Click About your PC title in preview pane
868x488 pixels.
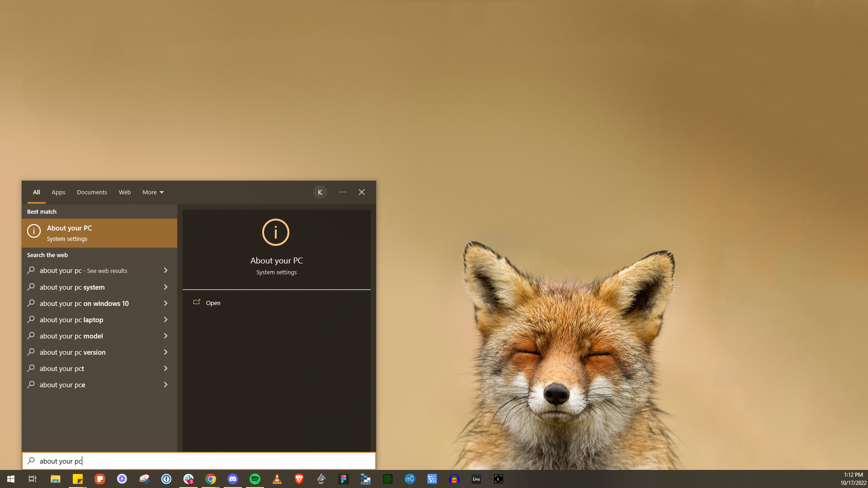point(277,261)
